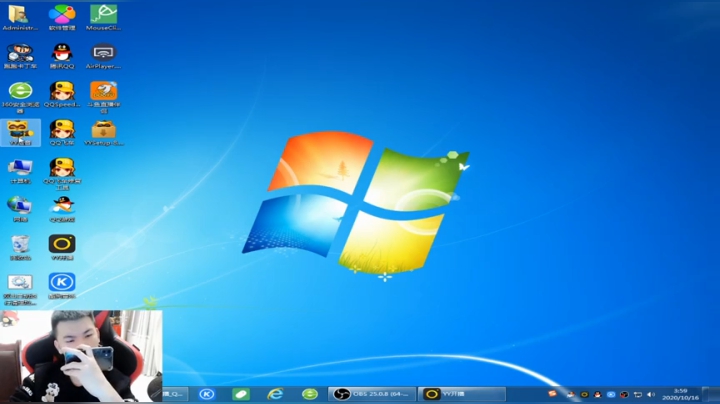
Task: Click the highlighted YY voice raccoon desktop icon
Action: [x=20, y=133]
